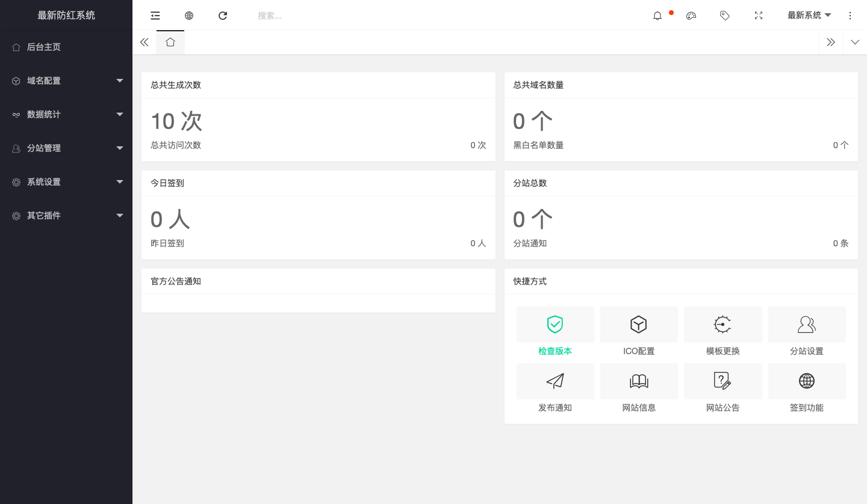Viewport: 867px width, 504px height.
Task: Click the tag note icon
Action: [725, 16]
